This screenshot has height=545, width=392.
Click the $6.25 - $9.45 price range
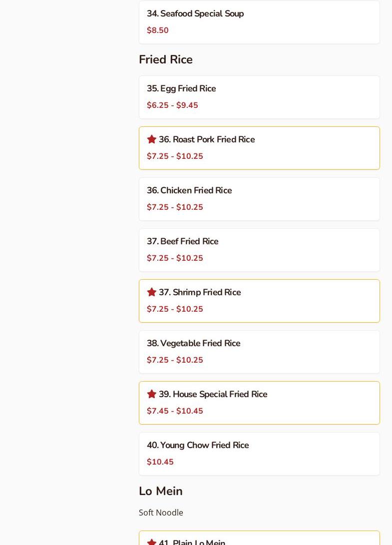[172, 105]
